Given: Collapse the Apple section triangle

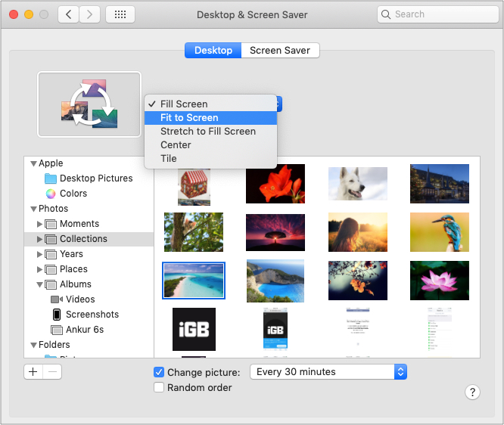Looking at the screenshot, I should pyautogui.click(x=33, y=163).
